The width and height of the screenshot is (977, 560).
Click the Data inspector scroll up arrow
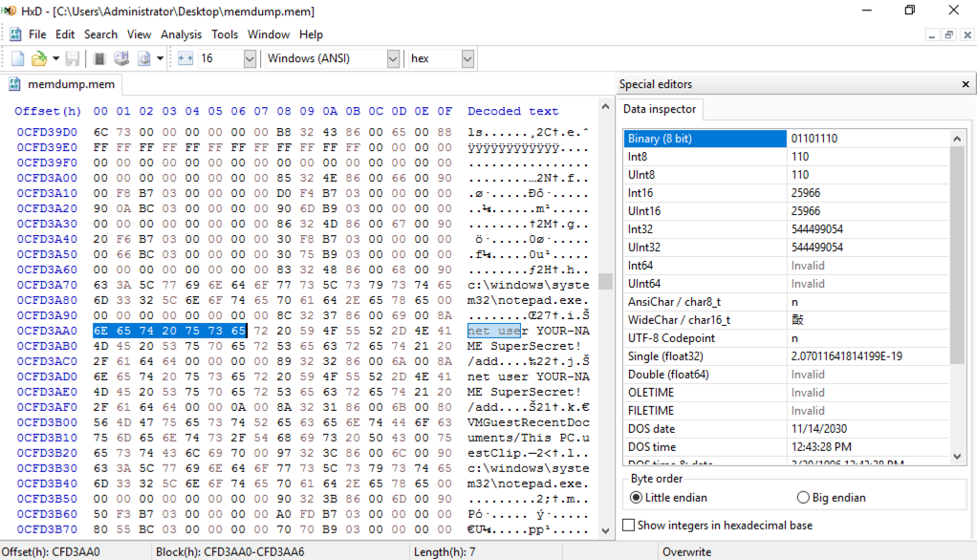tap(957, 139)
